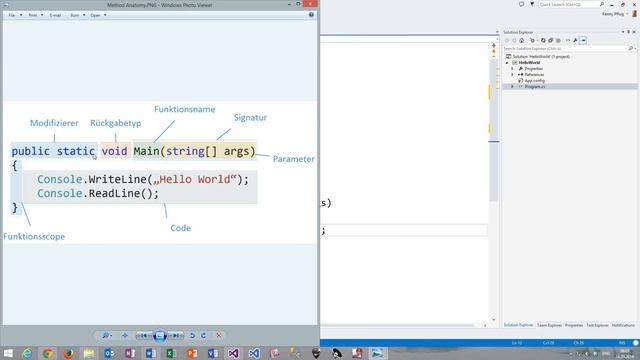Open OneNote from the taskbar
The image size is (640, 360).
pos(130,353)
